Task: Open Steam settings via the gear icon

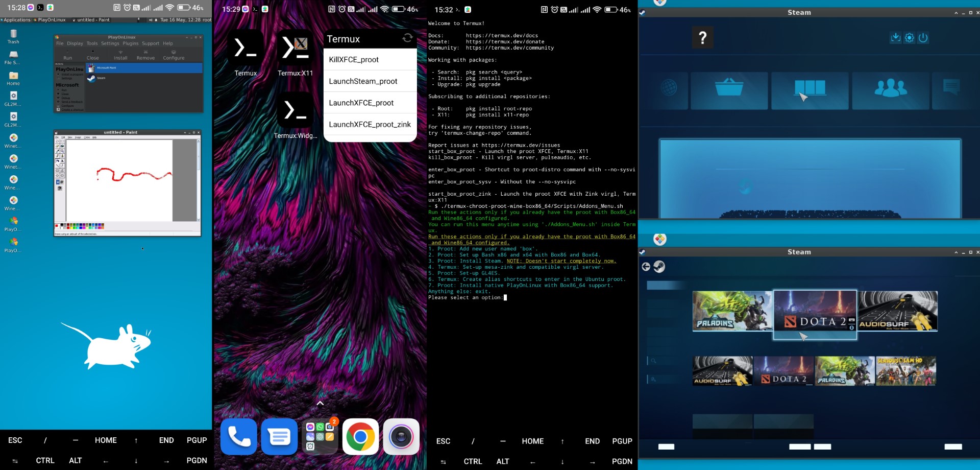Action: (909, 38)
